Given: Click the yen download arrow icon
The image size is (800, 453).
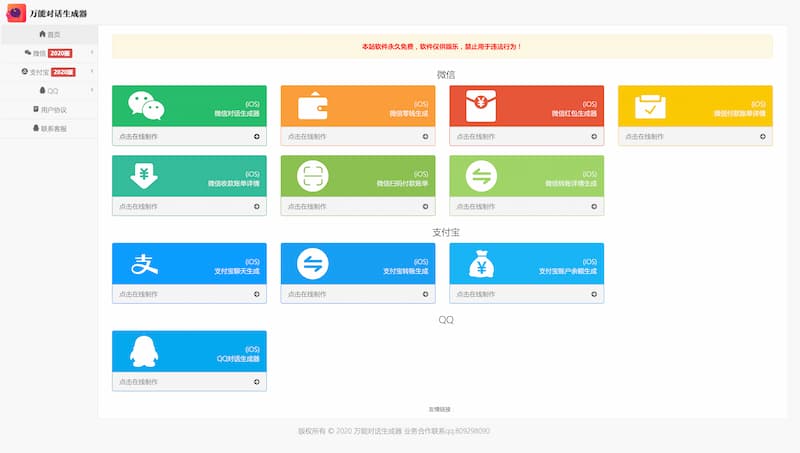Looking at the screenshot, I should [x=144, y=176].
